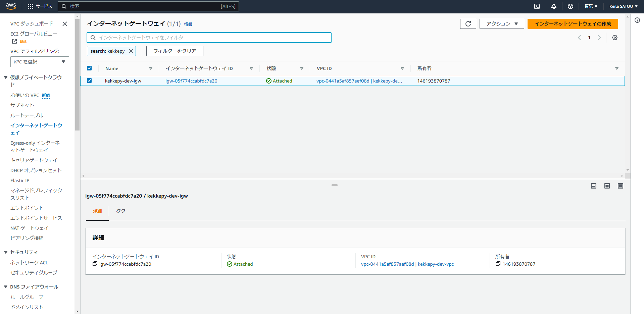Open the Tokyo region selector
644x314 pixels.
point(591,6)
